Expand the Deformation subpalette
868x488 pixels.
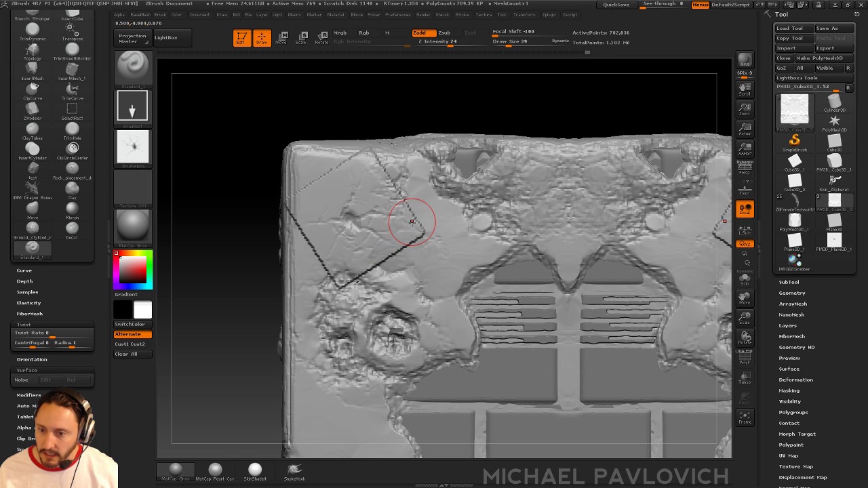pos(795,380)
